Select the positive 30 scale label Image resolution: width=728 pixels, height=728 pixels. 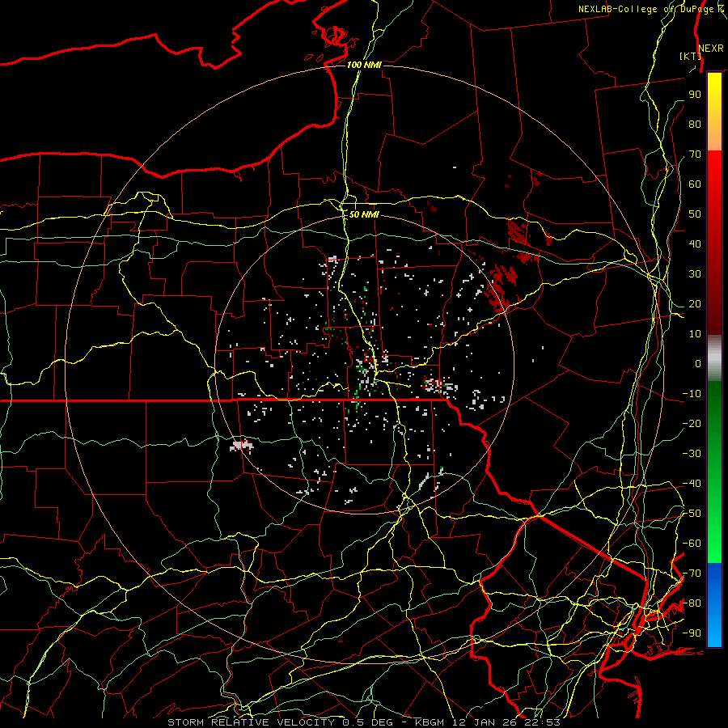(695, 274)
